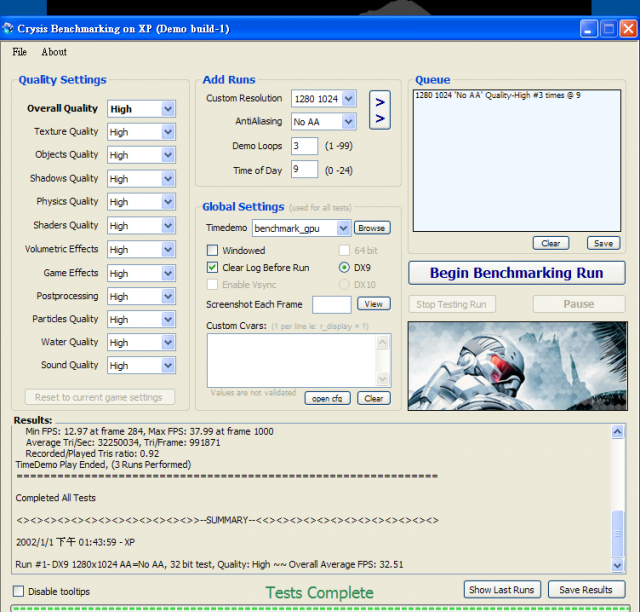Toggle Enable Vsync checkbox
Viewport: 640px width, 612px height.
(212, 284)
